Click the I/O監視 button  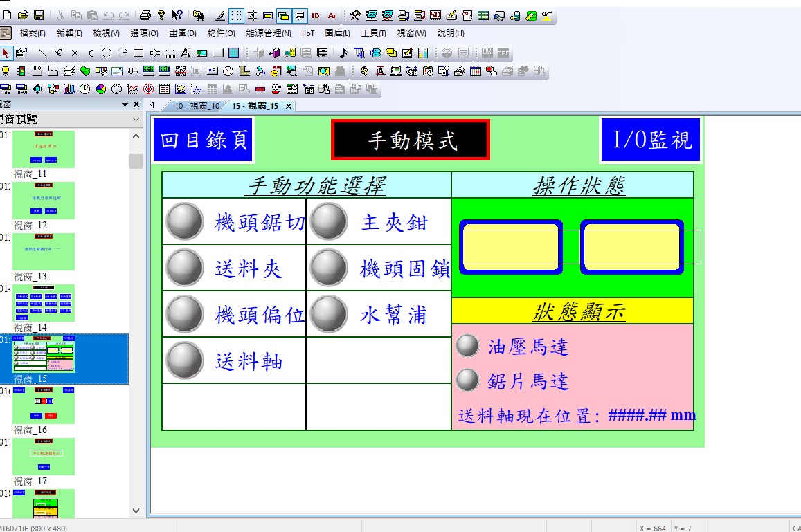coord(651,140)
